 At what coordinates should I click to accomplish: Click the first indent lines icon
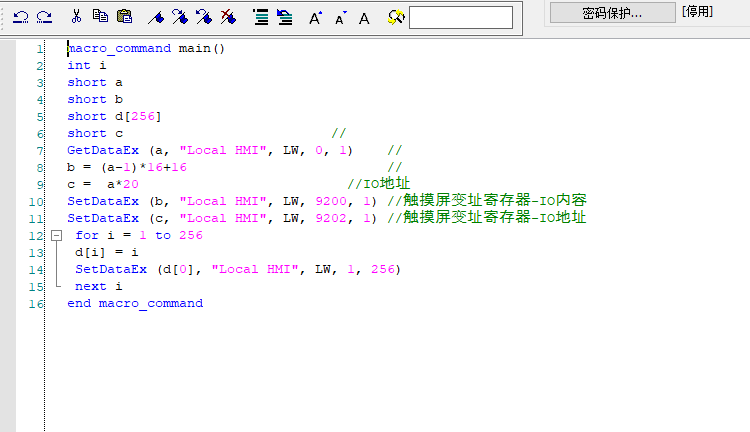pyautogui.click(x=260, y=17)
